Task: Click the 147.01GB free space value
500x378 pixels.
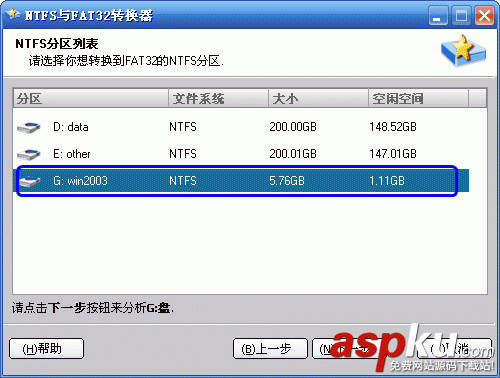Action: pos(393,154)
